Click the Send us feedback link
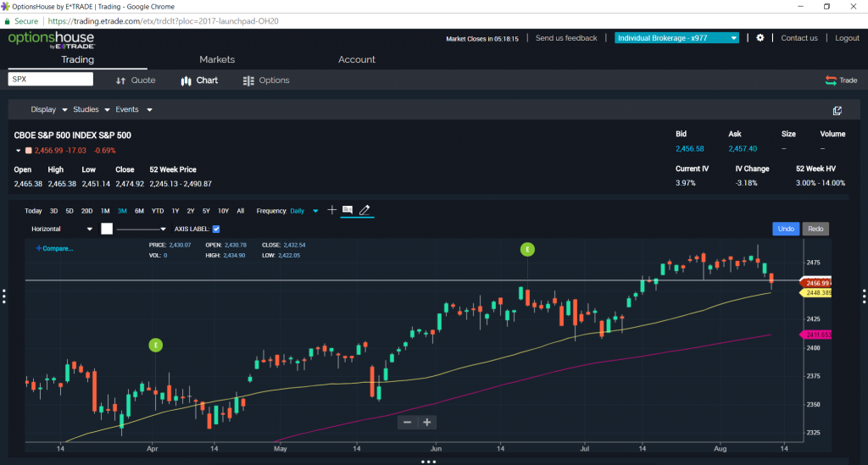The width and height of the screenshot is (868, 465). [x=566, y=38]
